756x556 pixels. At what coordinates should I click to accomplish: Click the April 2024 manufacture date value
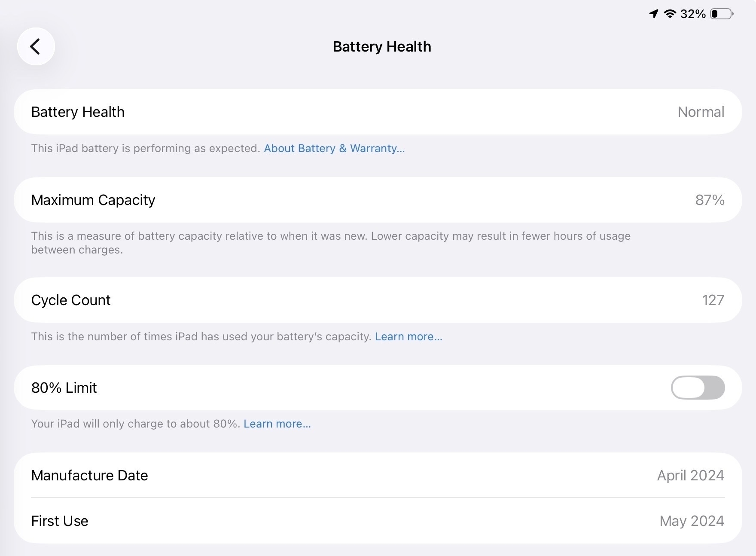pos(690,475)
